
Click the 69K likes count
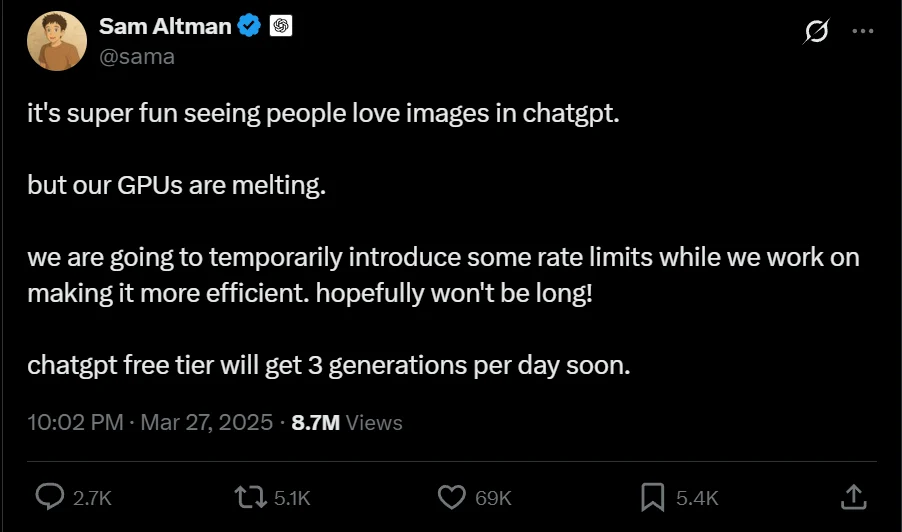[x=493, y=497]
